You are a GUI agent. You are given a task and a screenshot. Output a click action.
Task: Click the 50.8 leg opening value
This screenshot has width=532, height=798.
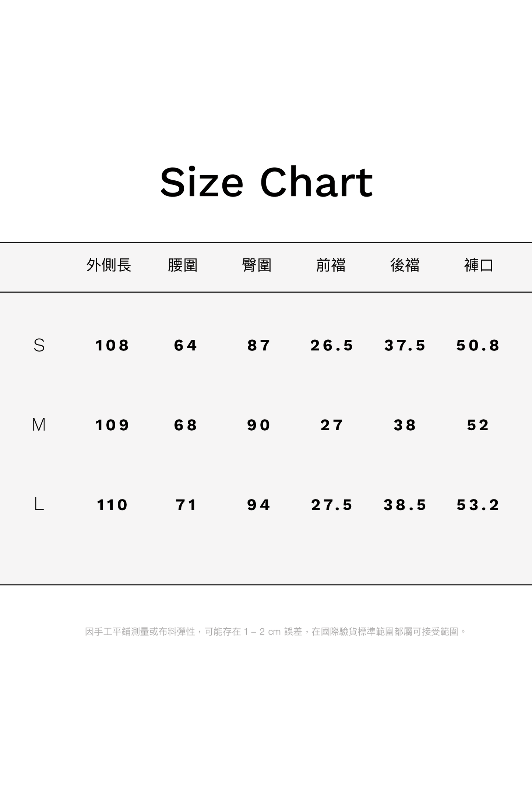click(x=478, y=345)
